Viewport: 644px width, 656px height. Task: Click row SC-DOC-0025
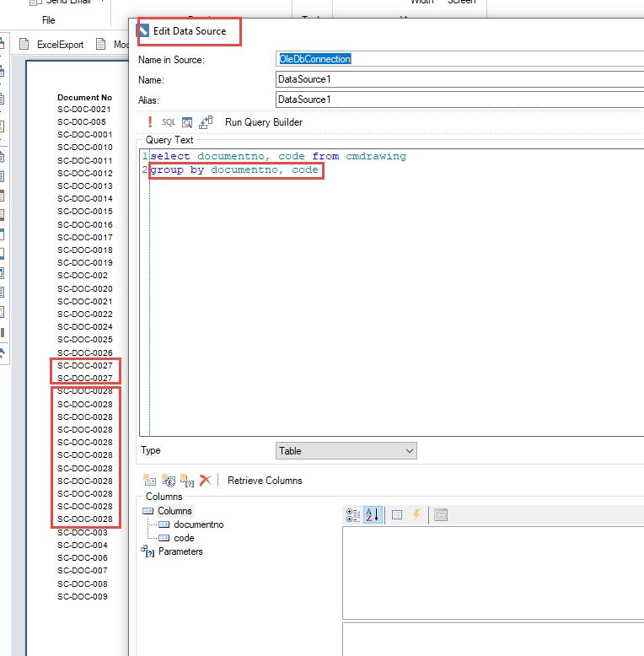(x=85, y=339)
